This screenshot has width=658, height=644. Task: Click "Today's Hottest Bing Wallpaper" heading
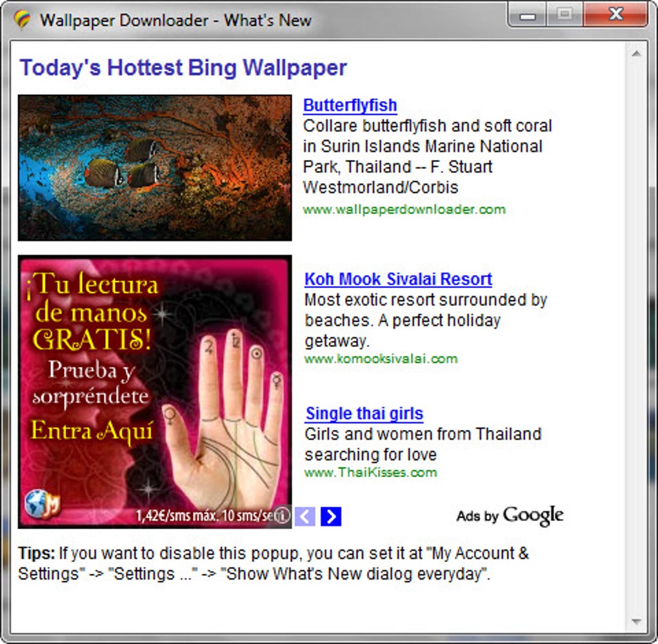pos(183,68)
